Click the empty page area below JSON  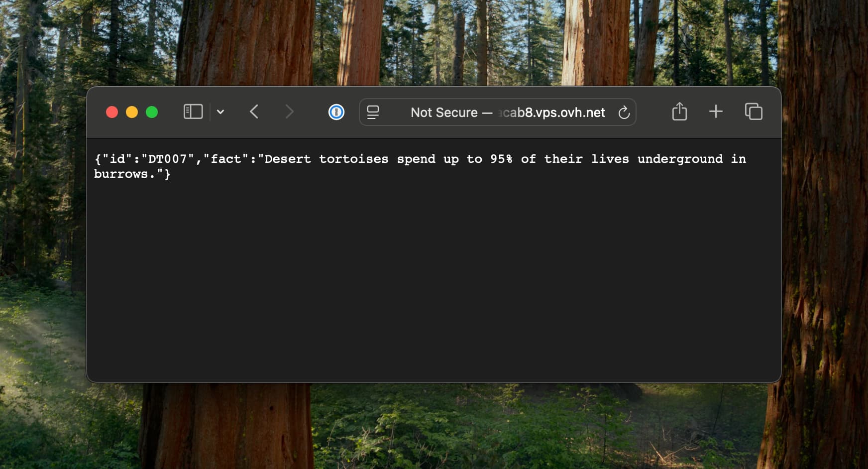[433, 279]
